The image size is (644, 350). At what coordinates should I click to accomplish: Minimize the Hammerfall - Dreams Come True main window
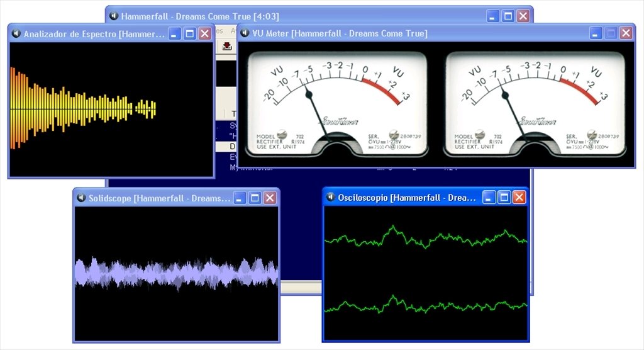[x=492, y=16]
